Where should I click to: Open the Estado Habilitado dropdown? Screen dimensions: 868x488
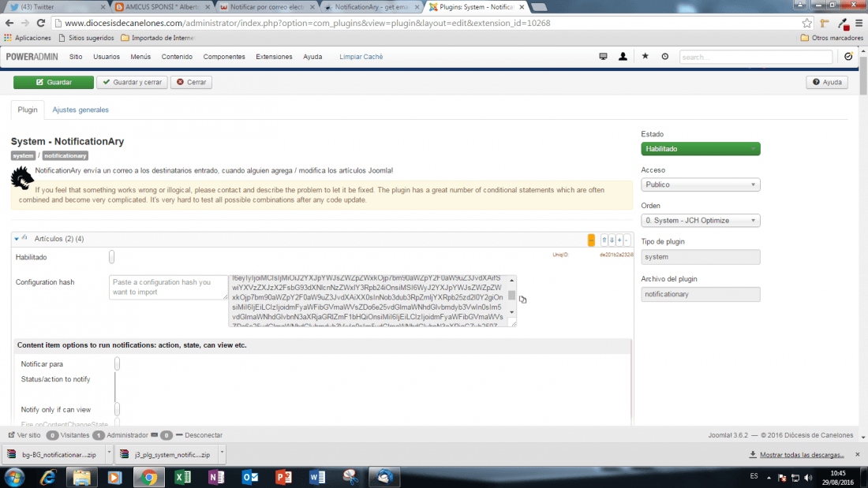700,149
